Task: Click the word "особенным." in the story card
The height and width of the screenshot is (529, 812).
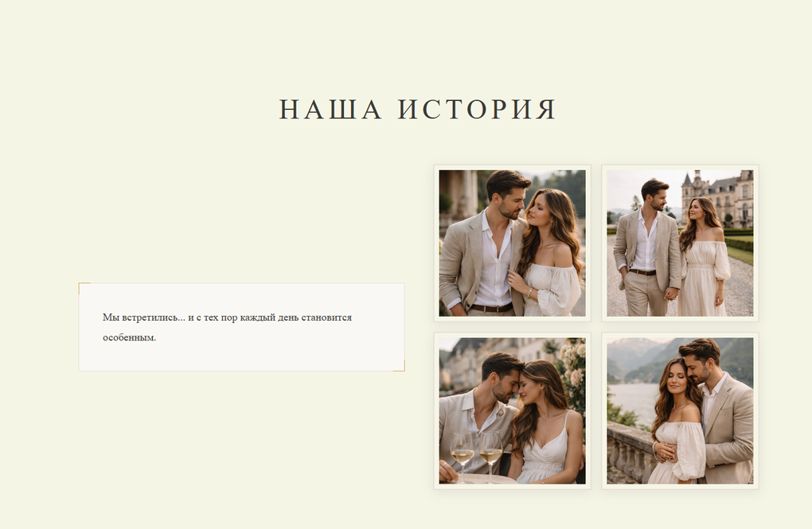Action: [130, 337]
